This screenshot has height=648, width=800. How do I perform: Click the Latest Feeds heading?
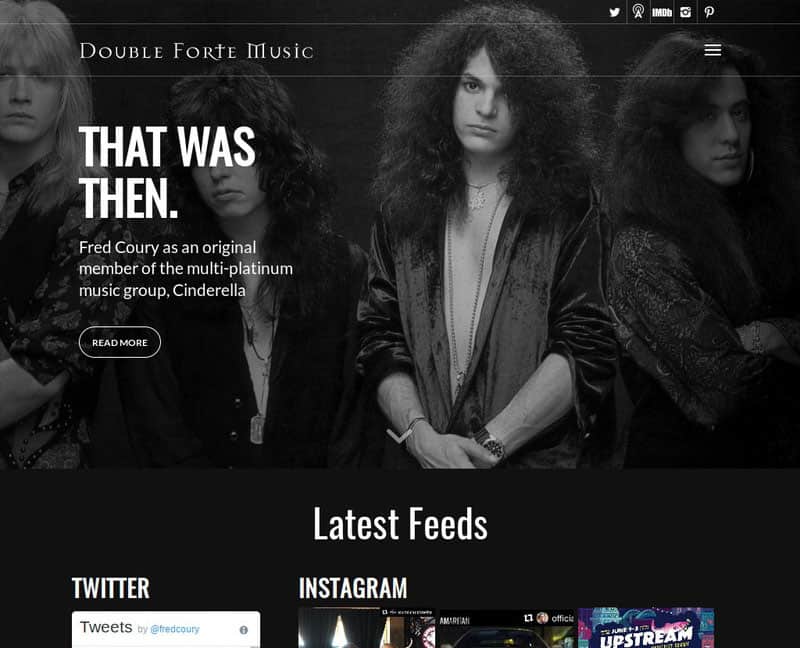(400, 524)
